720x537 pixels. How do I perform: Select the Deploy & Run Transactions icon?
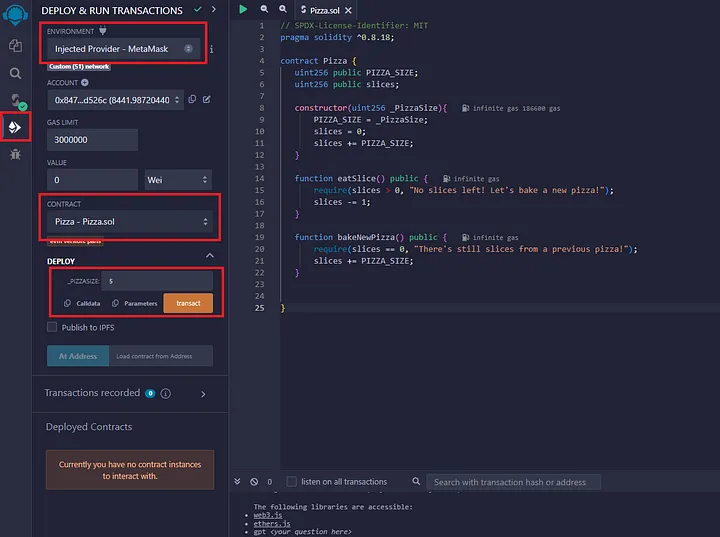tap(15, 127)
